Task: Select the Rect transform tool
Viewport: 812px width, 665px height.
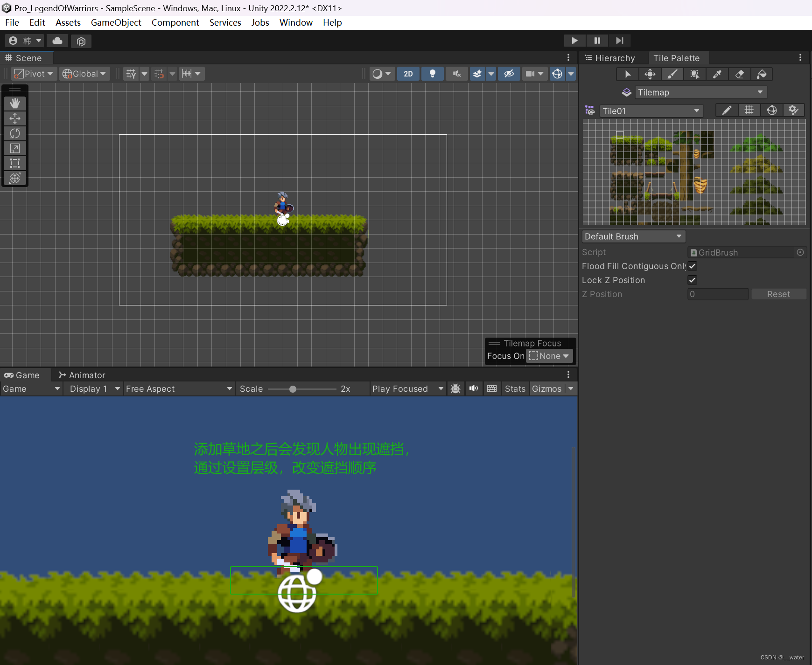Action: tap(15, 163)
